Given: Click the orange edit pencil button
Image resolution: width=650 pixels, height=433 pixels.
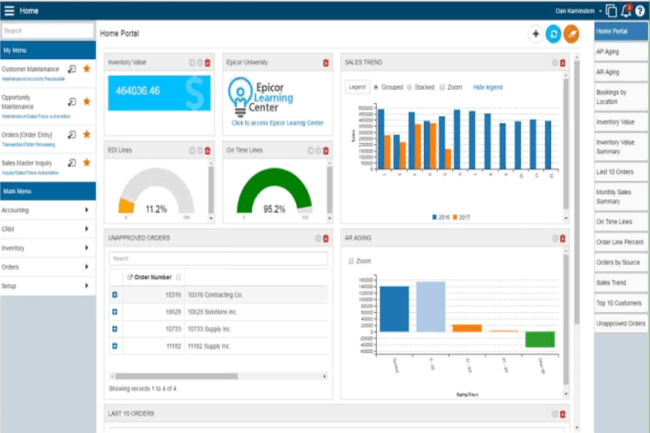Looking at the screenshot, I should tap(571, 33).
